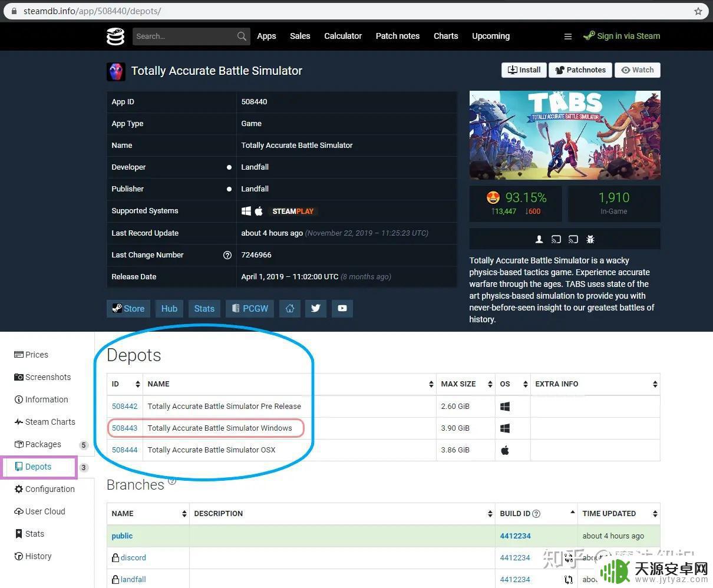
Task: Open the public branch link
Action: pos(122,536)
